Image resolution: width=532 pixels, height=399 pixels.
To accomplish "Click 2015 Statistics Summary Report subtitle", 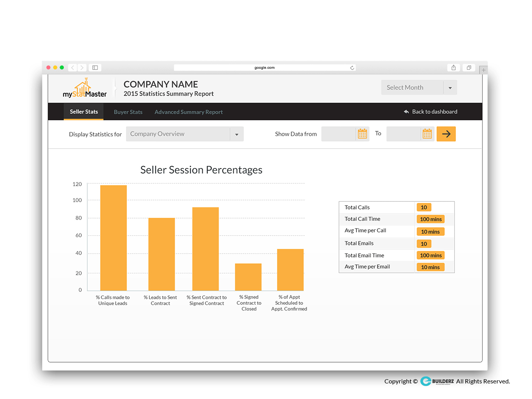I will 169,94.
